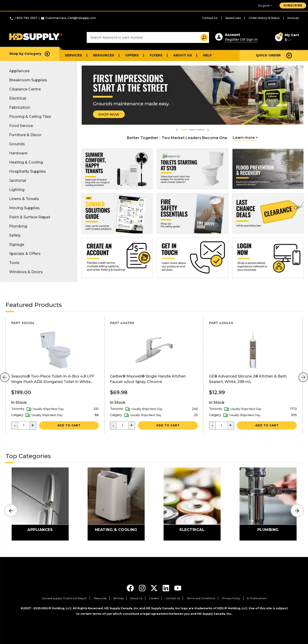
Task: Click the X (Twitter) icon in footer
Action: click(154, 588)
